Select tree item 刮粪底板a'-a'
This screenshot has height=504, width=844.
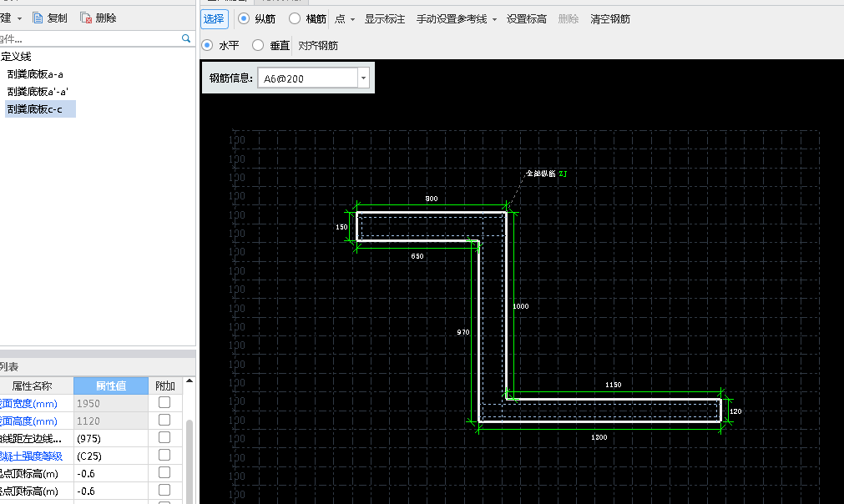tap(38, 92)
